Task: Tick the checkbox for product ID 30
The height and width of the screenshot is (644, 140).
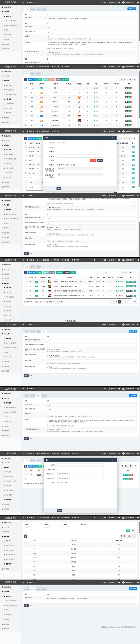Action: 26,286
